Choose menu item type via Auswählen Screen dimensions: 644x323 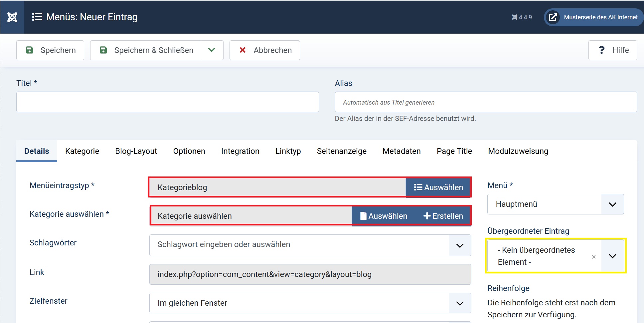(438, 187)
